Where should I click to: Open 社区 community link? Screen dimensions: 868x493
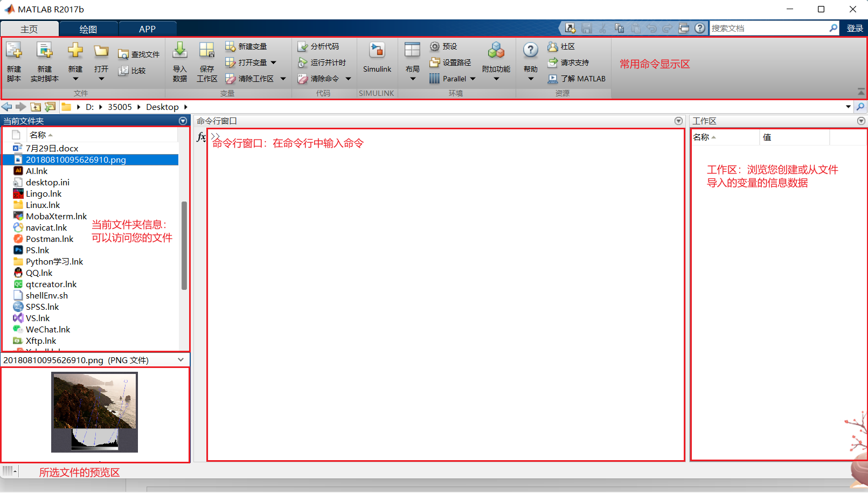click(x=561, y=46)
